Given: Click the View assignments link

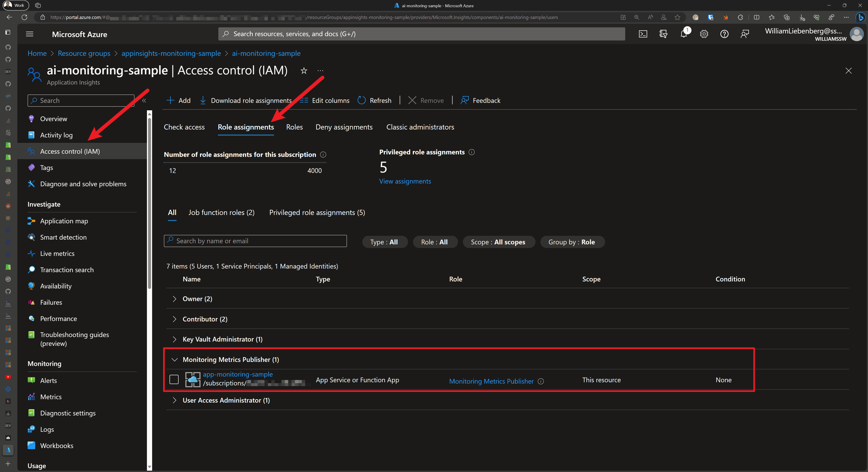Looking at the screenshot, I should coord(405,181).
